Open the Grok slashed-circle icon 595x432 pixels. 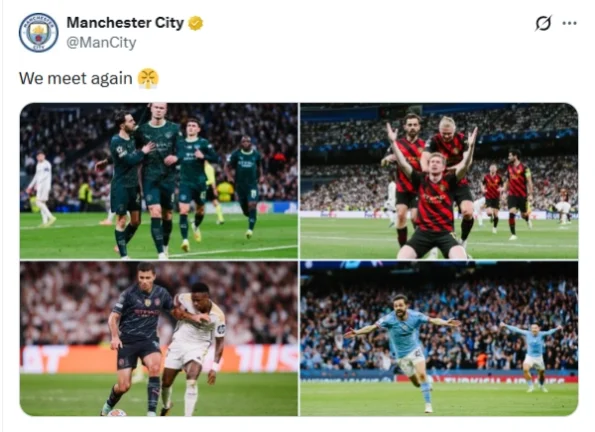pyautogui.click(x=543, y=23)
